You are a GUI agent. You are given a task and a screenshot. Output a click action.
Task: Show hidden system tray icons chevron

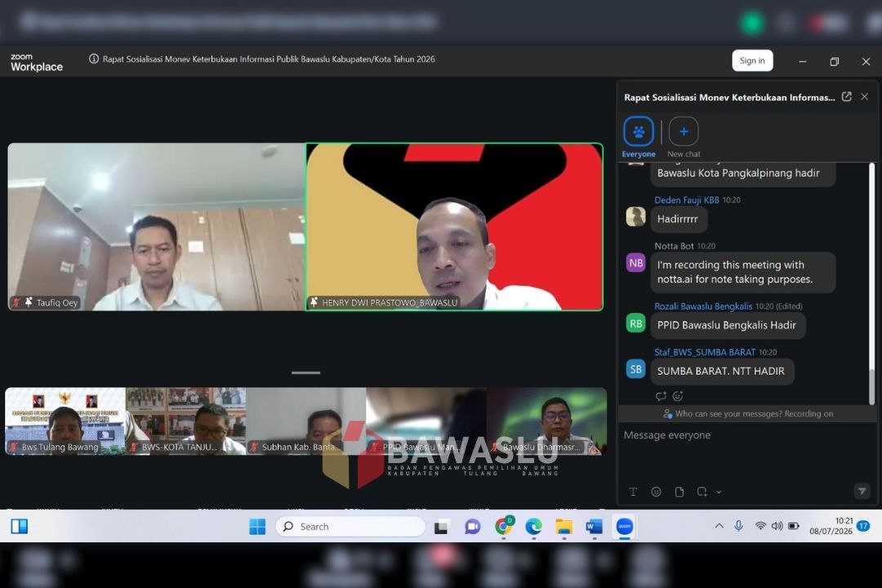(x=719, y=526)
